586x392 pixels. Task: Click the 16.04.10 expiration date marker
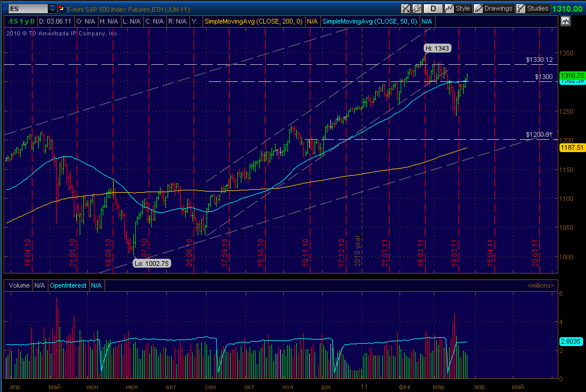click(x=27, y=253)
